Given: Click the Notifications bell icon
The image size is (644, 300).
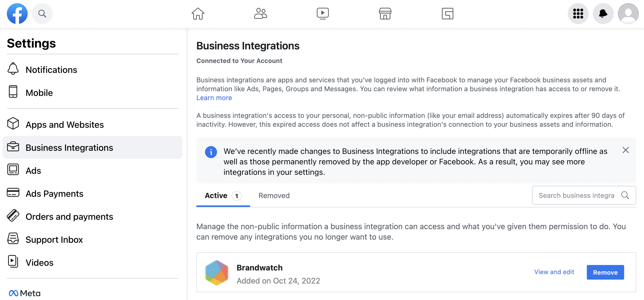Looking at the screenshot, I should point(602,14).
